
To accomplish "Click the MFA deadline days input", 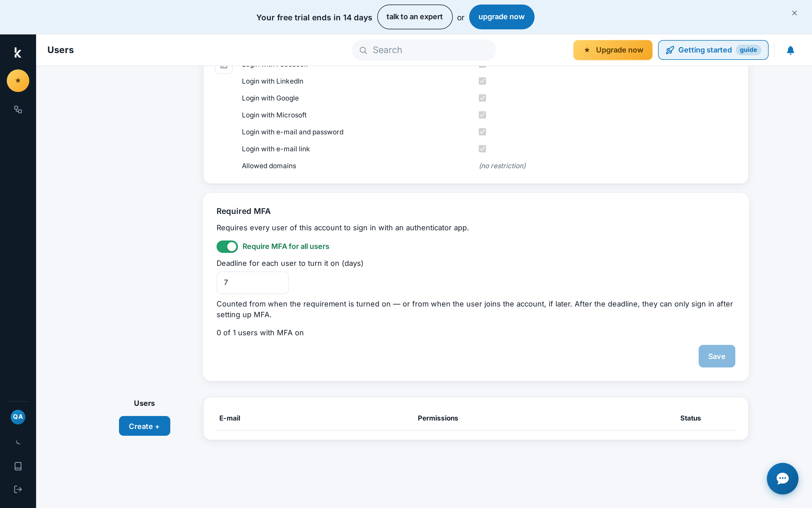I will pyautogui.click(x=252, y=283).
